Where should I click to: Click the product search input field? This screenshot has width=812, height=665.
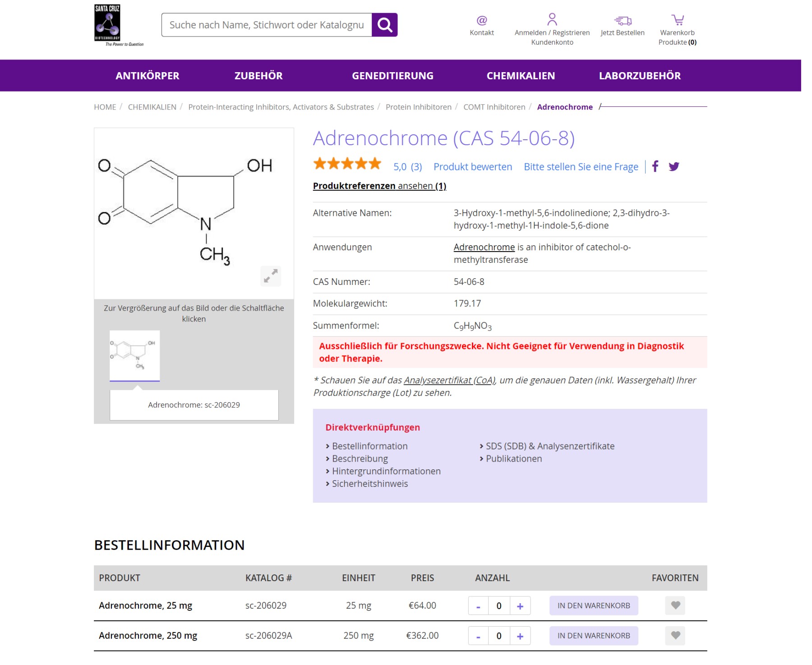pos(266,25)
